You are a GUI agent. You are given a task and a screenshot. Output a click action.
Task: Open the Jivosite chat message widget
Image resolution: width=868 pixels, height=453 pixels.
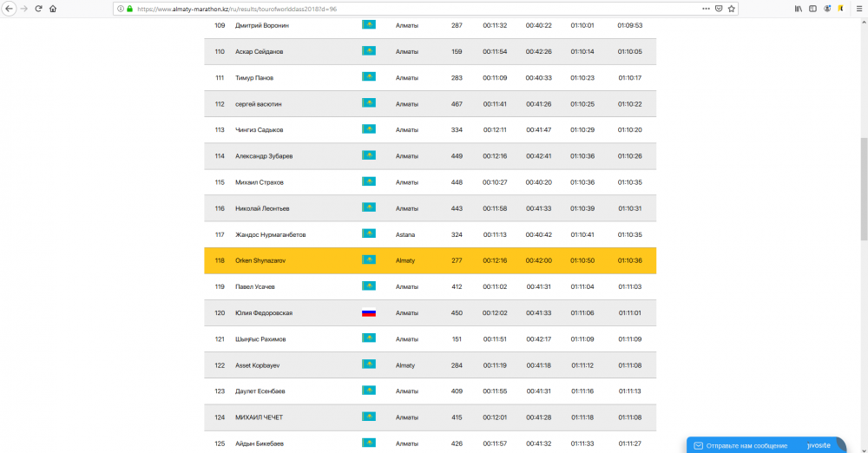[x=766, y=445]
